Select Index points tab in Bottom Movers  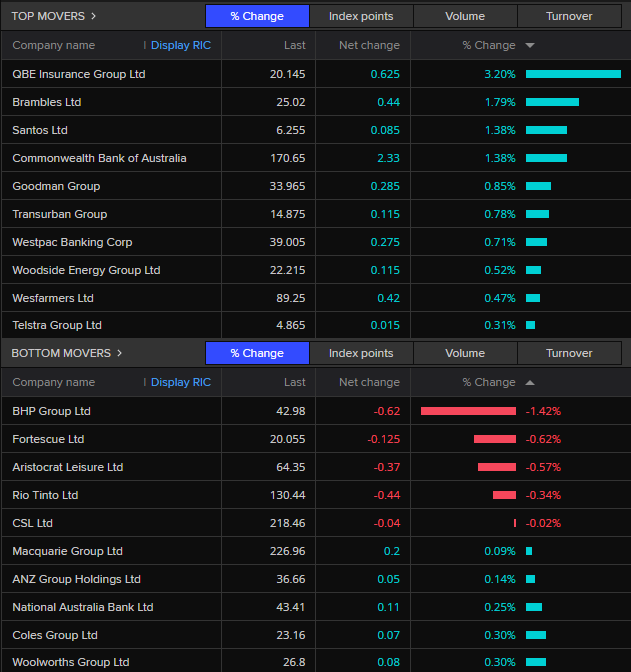pyautogui.click(x=361, y=353)
